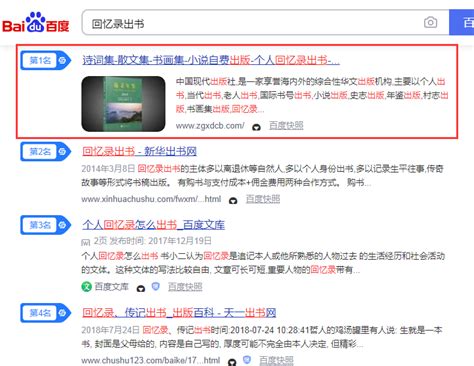Open 个人回忆录怎么出书_百度文库 result

153,225
